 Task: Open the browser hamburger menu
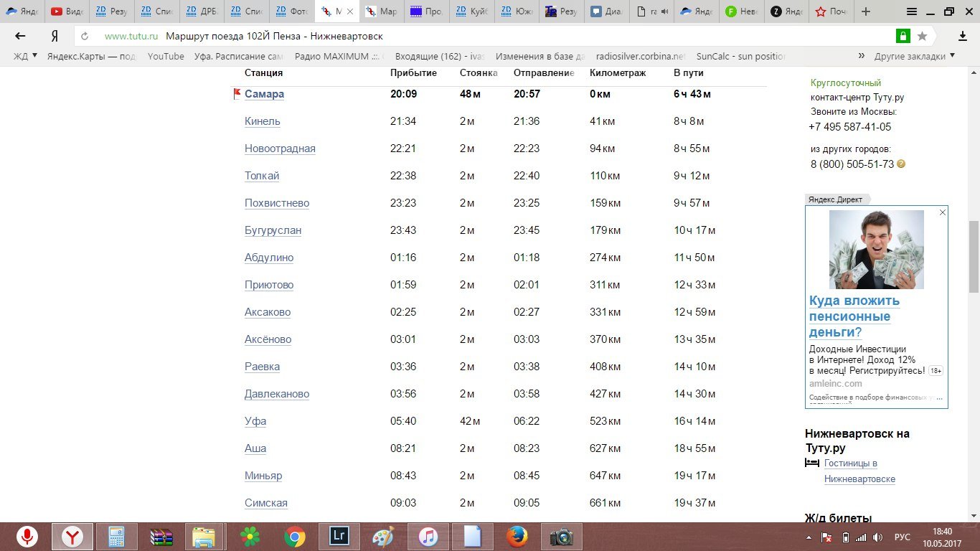click(912, 11)
